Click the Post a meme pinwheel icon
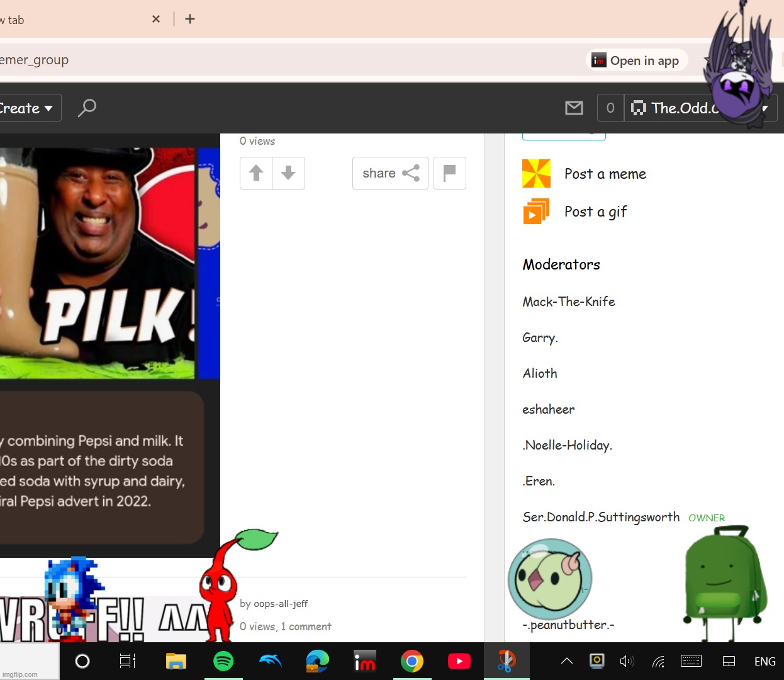 (x=536, y=174)
